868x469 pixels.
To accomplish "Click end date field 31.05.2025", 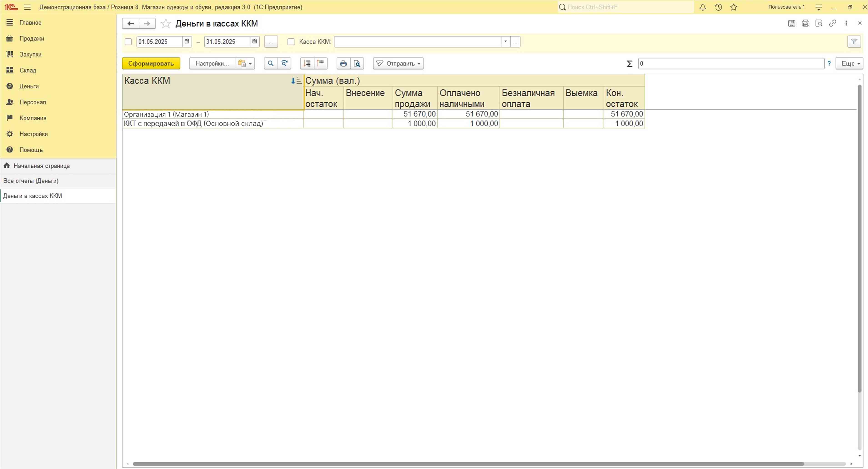I will [x=227, y=42].
